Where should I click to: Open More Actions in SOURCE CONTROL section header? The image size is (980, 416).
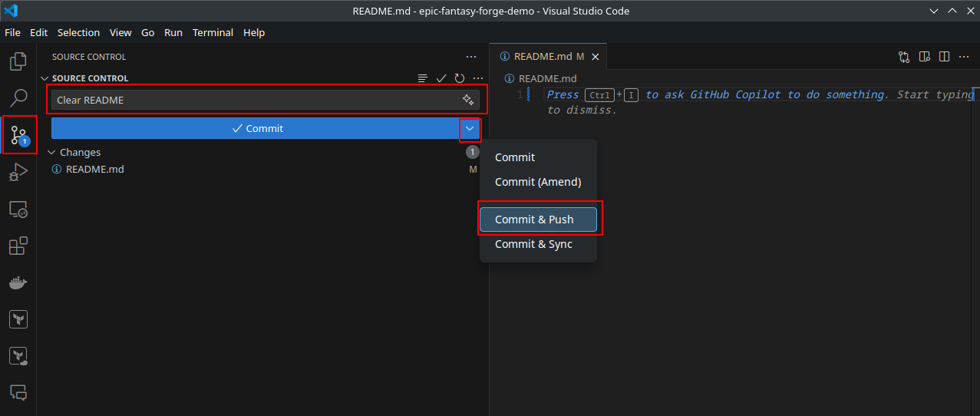pos(478,78)
